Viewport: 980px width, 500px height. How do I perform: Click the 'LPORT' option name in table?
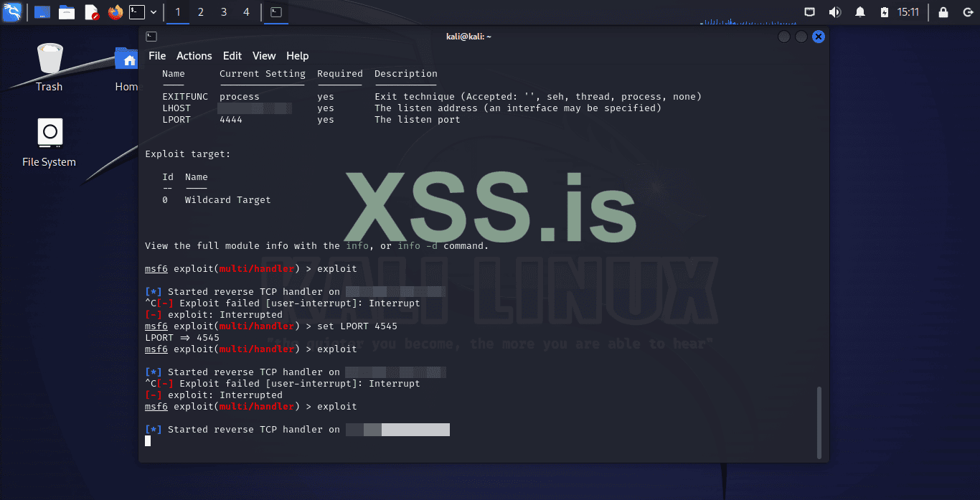(x=176, y=119)
